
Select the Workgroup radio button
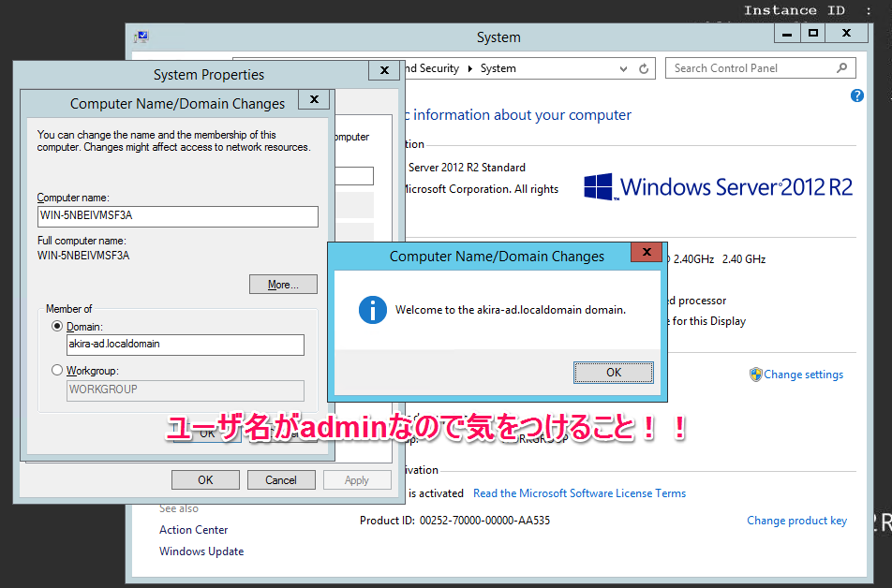pyautogui.click(x=57, y=371)
